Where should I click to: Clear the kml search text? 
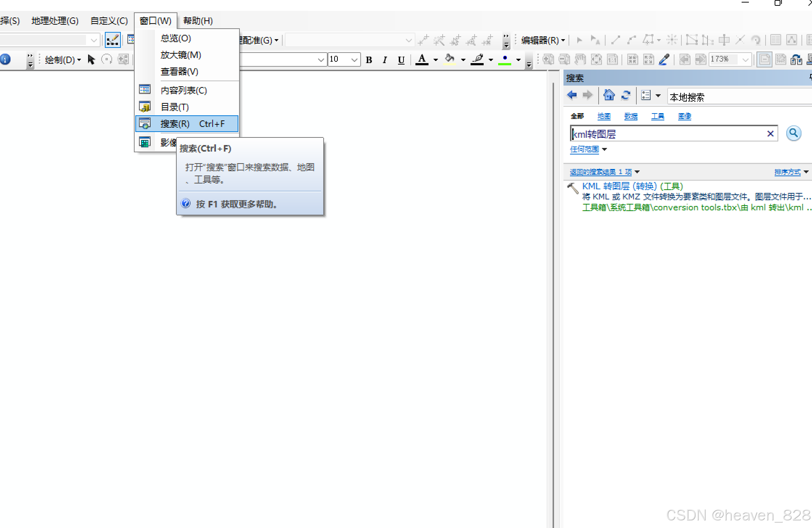[770, 134]
